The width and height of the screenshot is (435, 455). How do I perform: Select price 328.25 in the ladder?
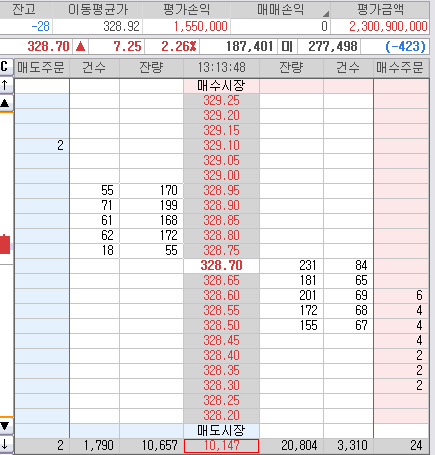pos(221,401)
